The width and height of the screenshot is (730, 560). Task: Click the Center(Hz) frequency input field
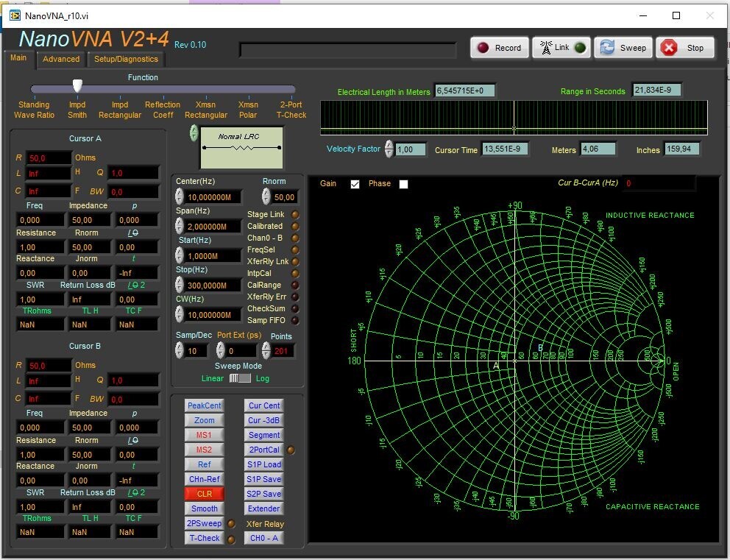click(x=213, y=197)
